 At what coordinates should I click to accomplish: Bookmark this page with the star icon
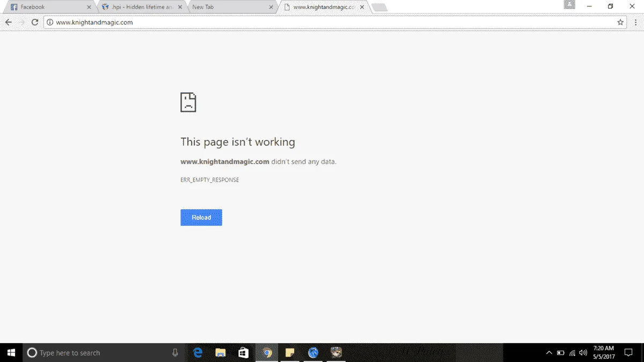pyautogui.click(x=620, y=23)
